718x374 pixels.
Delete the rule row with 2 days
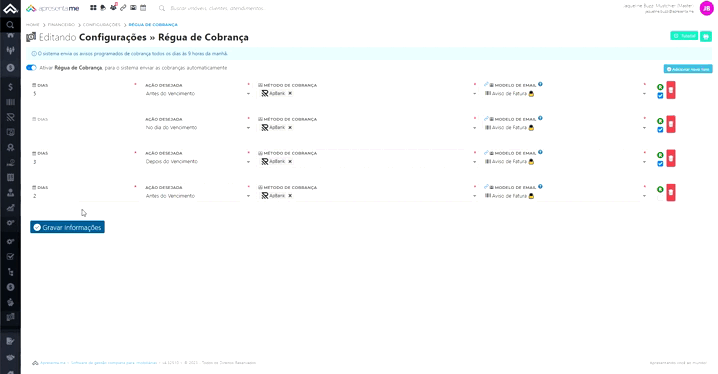(670, 192)
